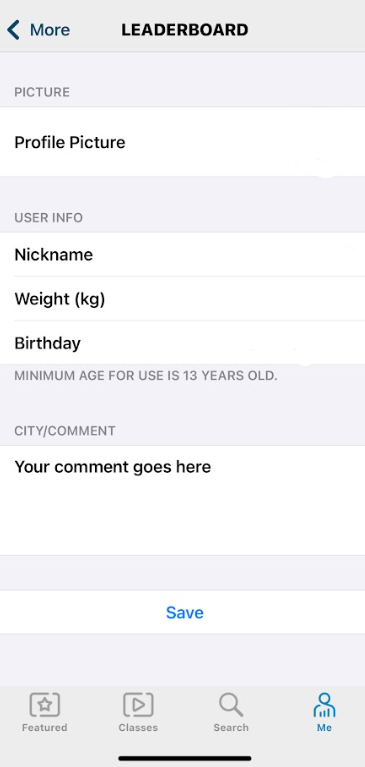Switch to the Classes tab label
The width and height of the screenshot is (365, 767).
(x=138, y=727)
